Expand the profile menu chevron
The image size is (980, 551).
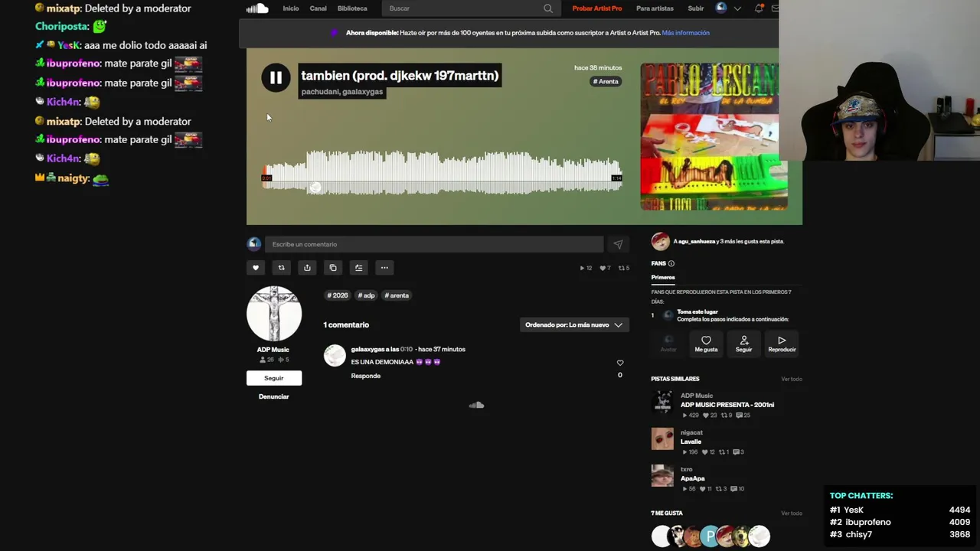(x=737, y=8)
